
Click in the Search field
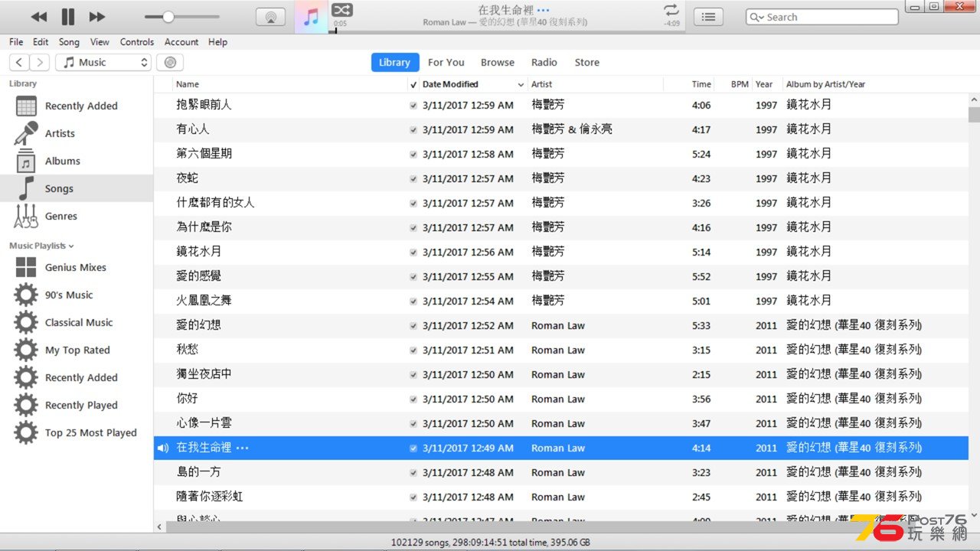pyautogui.click(x=822, y=17)
